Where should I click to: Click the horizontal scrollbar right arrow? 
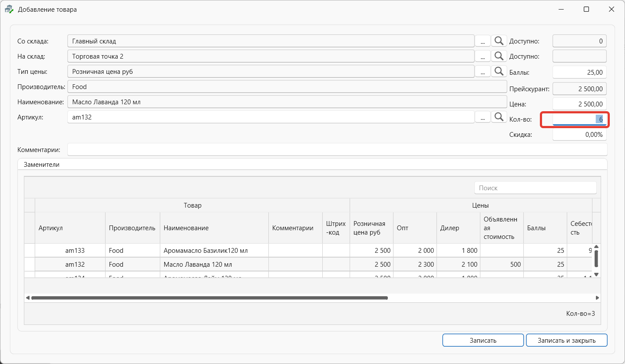pos(597,298)
